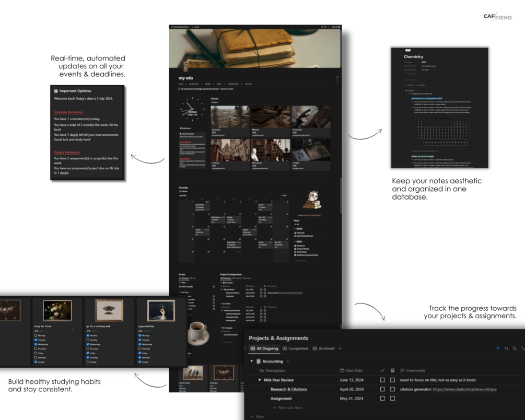Click the April 28, 2024 due date
This screenshot has width=525, height=420.
point(352,389)
